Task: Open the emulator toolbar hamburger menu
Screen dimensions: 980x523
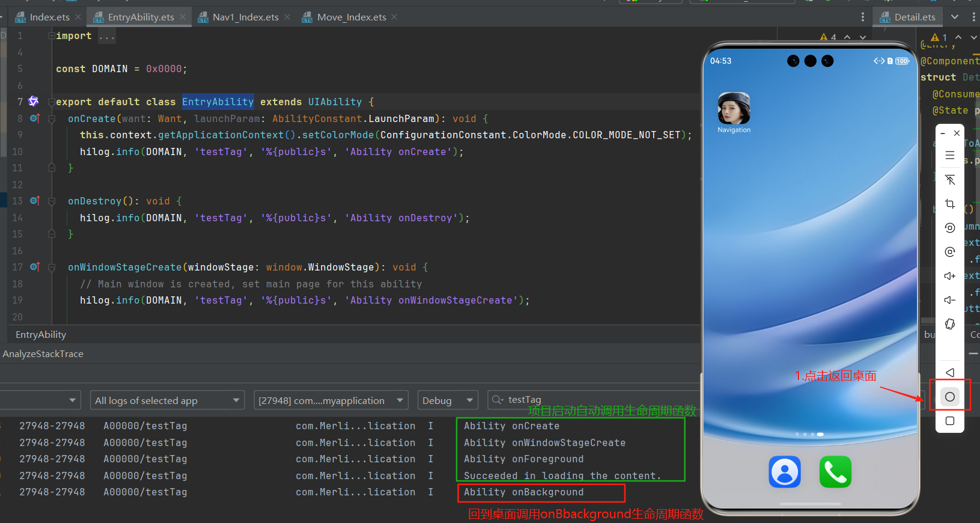Action: pyautogui.click(x=949, y=155)
